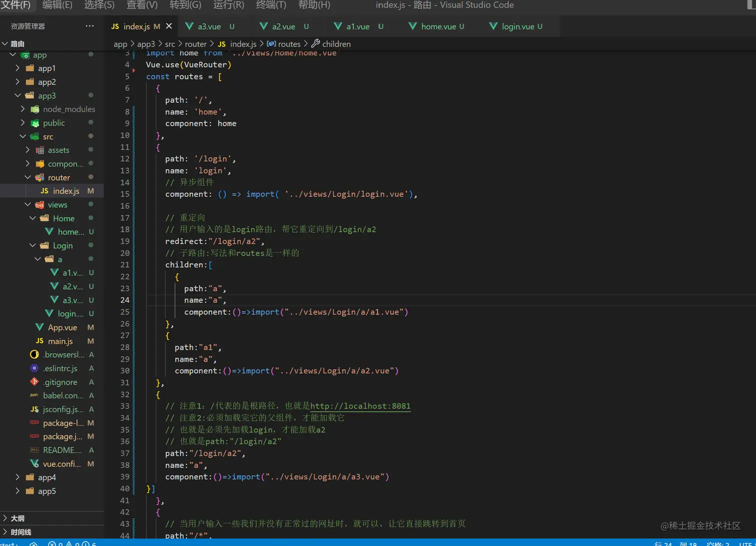Click the babel config file icon
Screen dimensions: 756x546
(34, 395)
